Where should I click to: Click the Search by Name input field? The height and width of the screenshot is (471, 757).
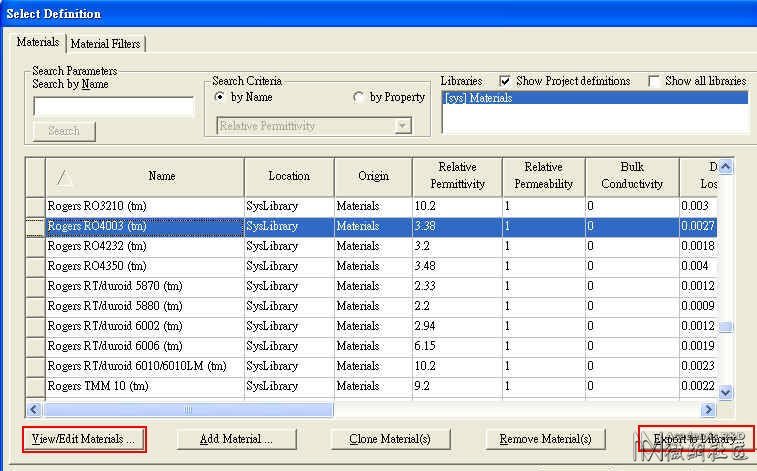pos(113,106)
